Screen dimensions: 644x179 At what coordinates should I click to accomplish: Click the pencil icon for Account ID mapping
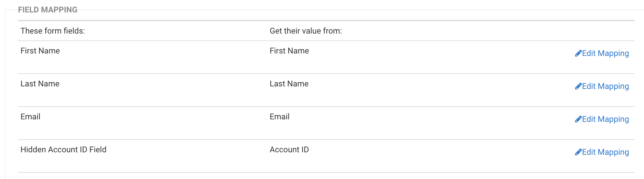click(578, 152)
